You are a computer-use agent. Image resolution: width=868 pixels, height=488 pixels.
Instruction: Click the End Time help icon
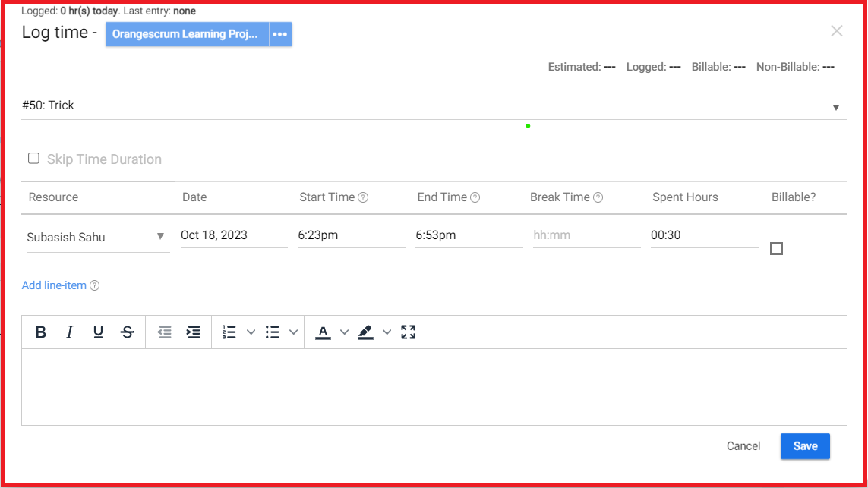click(x=475, y=197)
